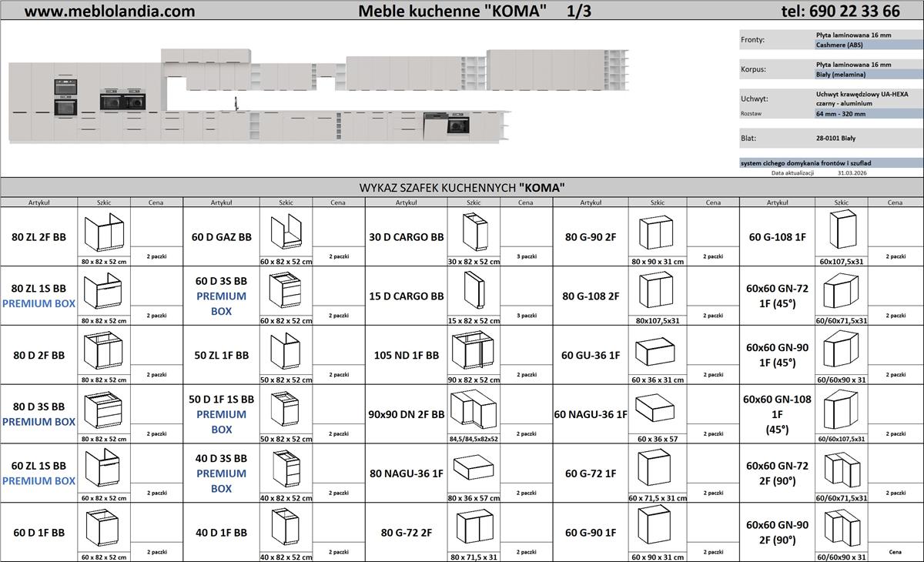Click article "60x60 GN-72 2F (90°)"
Image resolution: width=924 pixels, height=562 pixels.
[x=778, y=473]
